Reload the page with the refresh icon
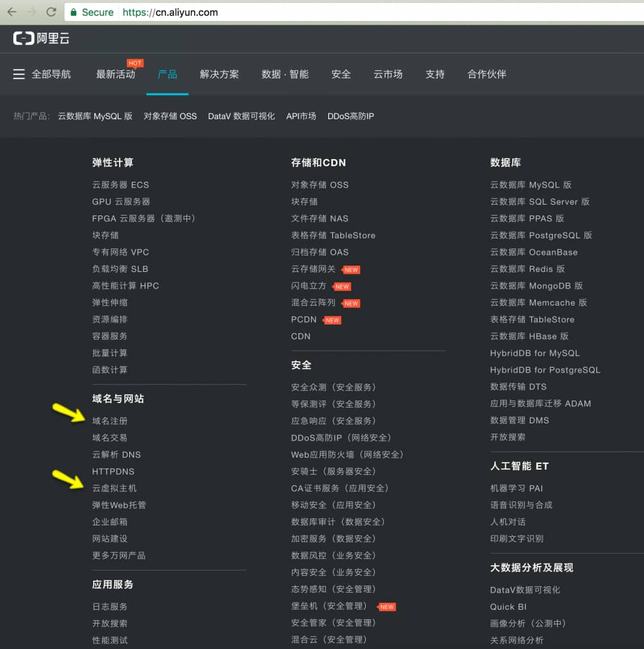Image resolution: width=644 pixels, height=649 pixels. pyautogui.click(x=51, y=12)
